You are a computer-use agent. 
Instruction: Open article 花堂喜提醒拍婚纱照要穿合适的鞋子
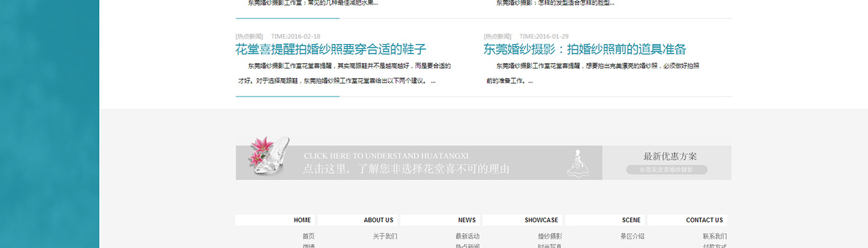330,50
